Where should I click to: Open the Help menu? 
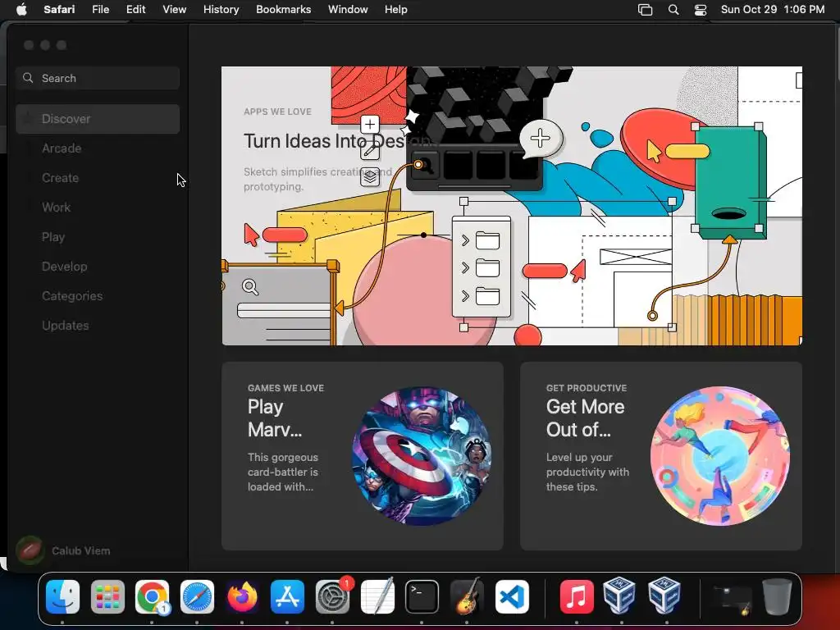click(396, 9)
